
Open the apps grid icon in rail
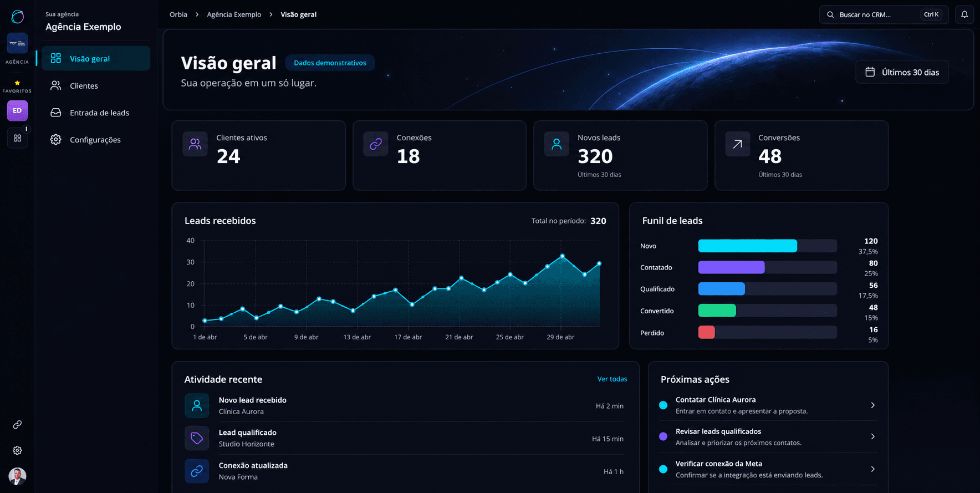click(17, 138)
